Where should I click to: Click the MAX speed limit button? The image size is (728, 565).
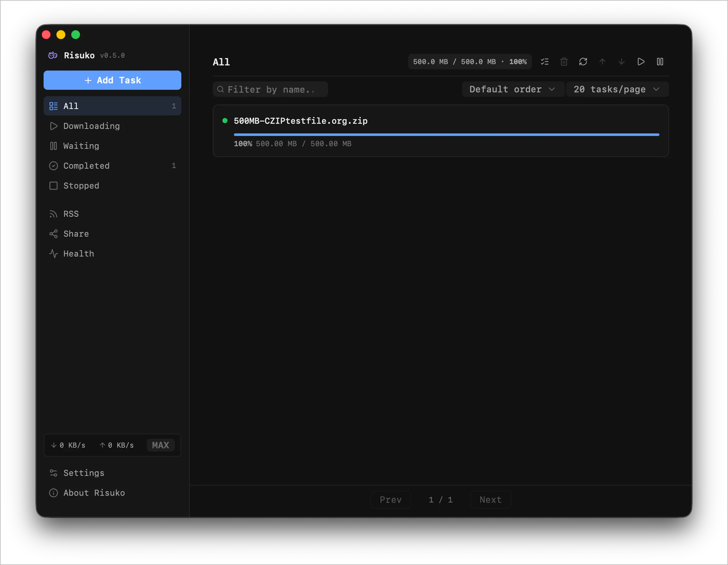[161, 445]
